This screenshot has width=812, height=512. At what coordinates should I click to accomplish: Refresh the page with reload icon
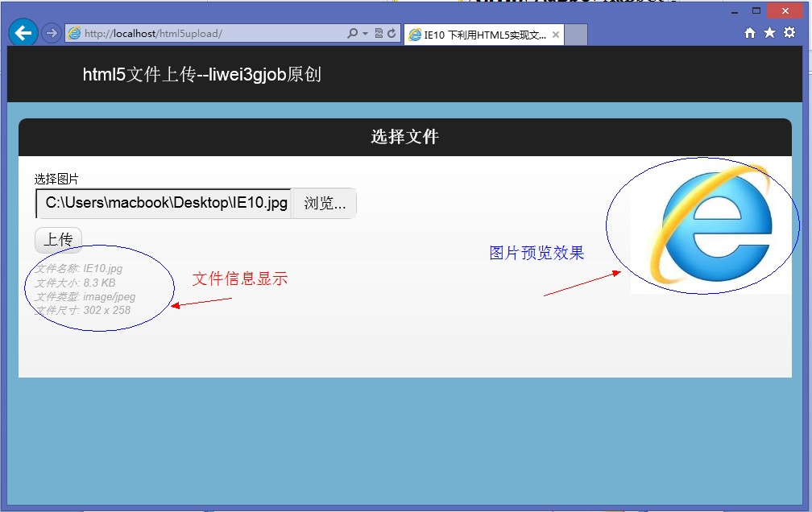(x=392, y=34)
